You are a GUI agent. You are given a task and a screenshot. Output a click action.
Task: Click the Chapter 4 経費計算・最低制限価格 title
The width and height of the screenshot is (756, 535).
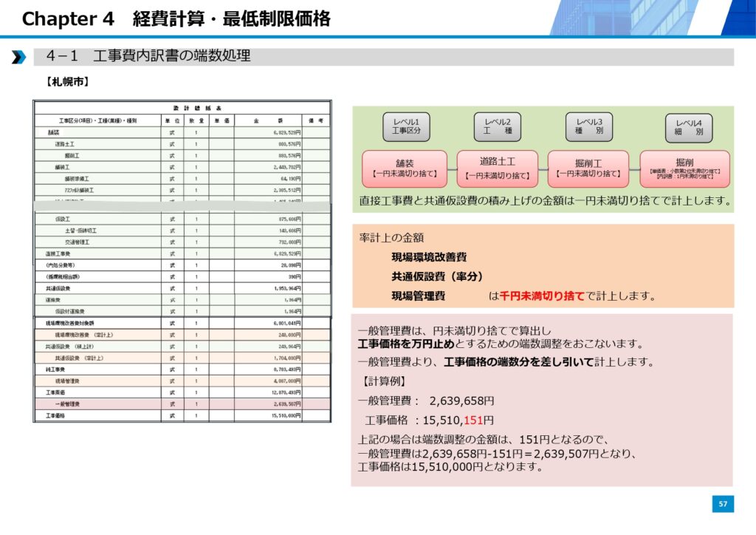[176, 19]
